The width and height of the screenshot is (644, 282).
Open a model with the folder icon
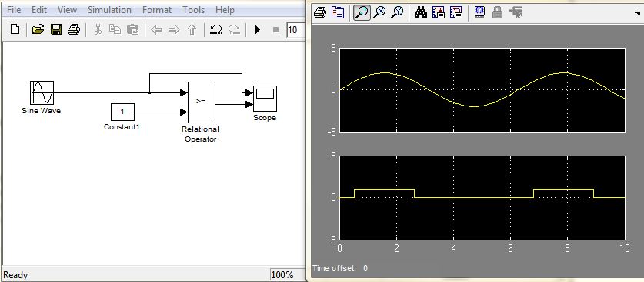pos(38,29)
